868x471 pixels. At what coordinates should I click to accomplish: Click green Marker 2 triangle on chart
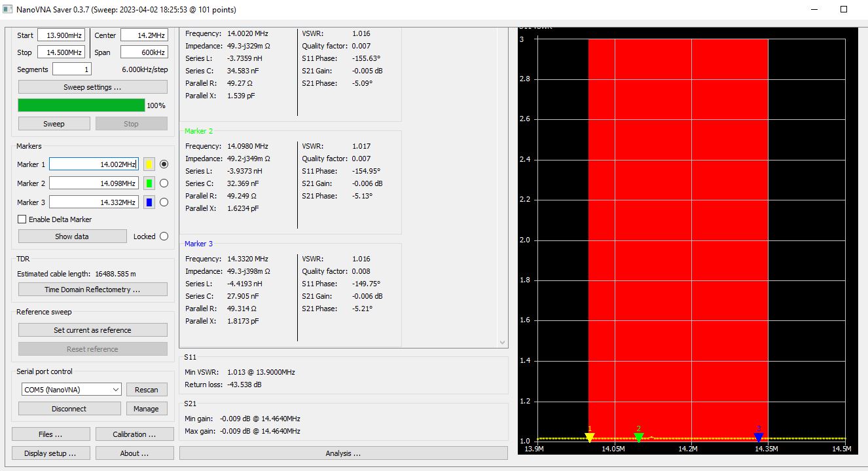pos(638,437)
